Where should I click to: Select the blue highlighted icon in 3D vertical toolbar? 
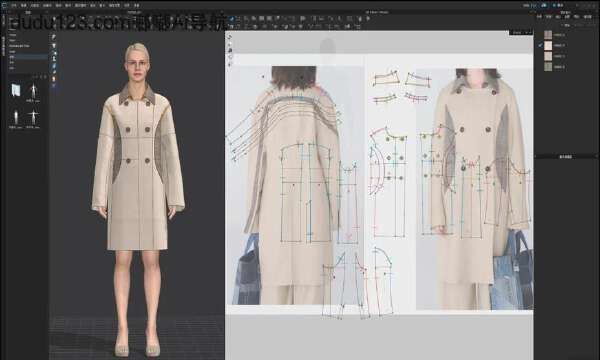54,66
